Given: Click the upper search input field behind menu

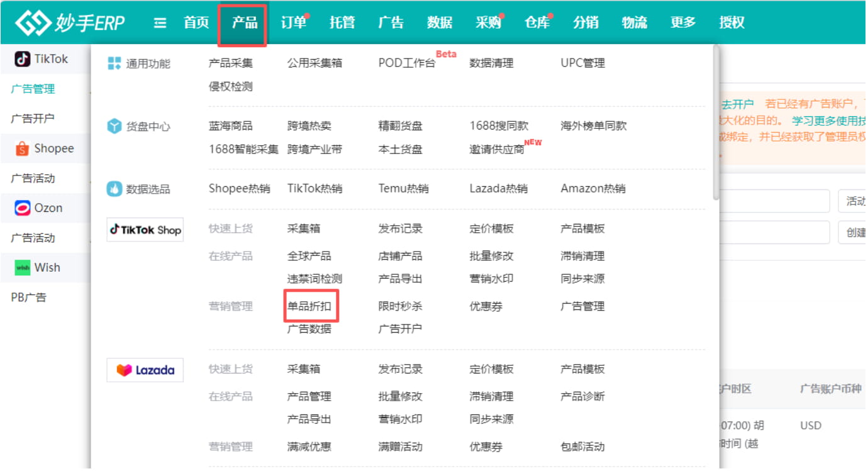Looking at the screenshot, I should click(775, 202).
